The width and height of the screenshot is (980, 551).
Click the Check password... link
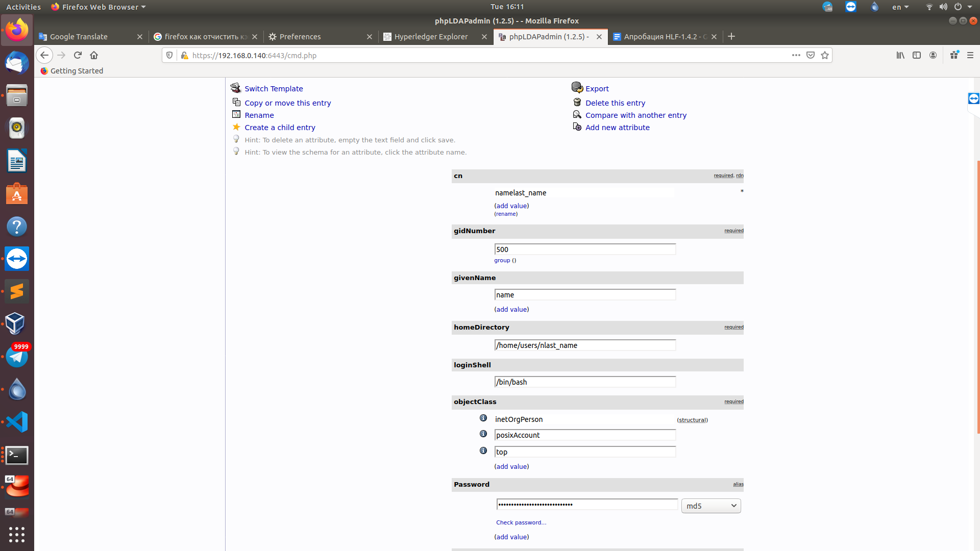[x=521, y=522]
